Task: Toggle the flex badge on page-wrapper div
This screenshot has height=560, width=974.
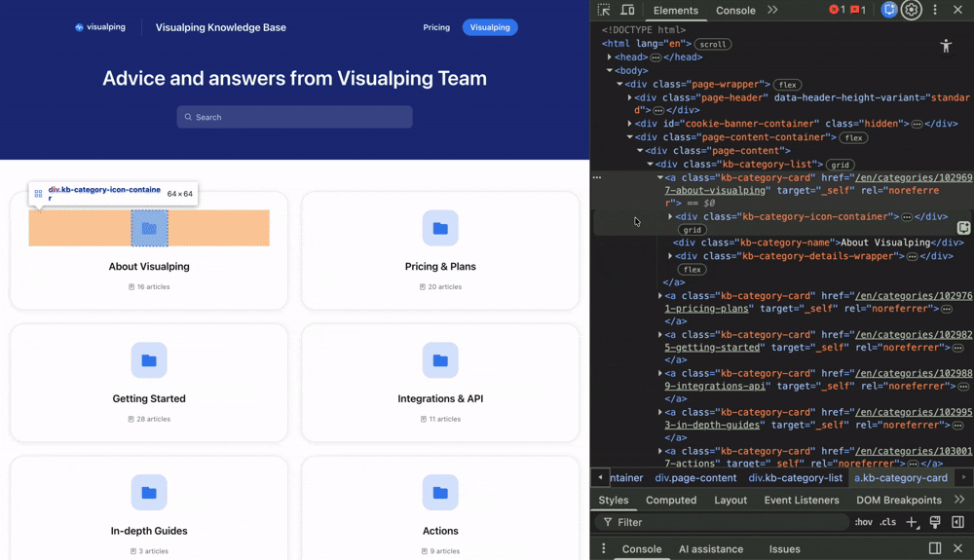Action: pos(788,85)
